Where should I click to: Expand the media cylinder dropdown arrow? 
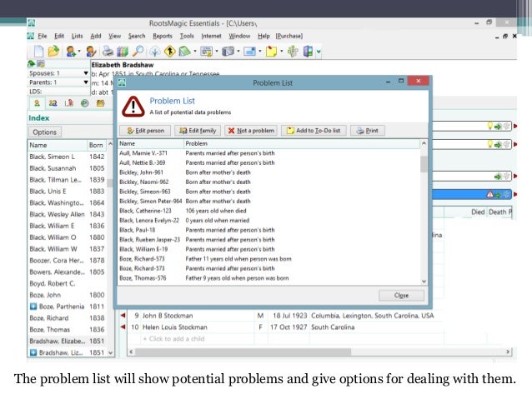238,51
